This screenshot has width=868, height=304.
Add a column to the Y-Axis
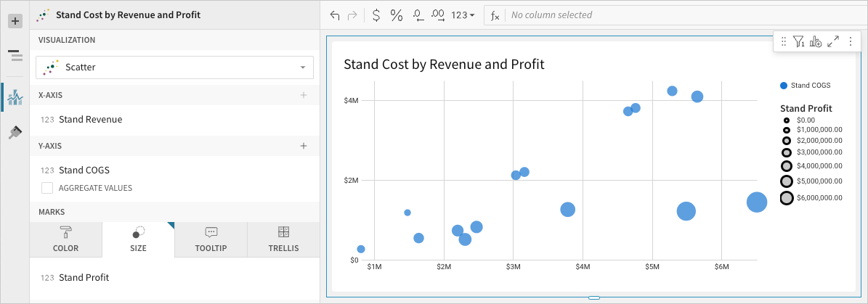(x=304, y=146)
